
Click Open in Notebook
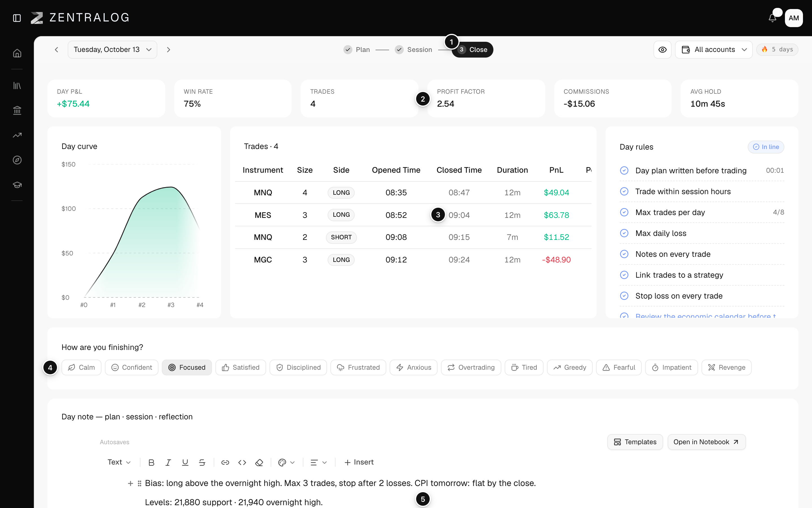click(x=706, y=442)
